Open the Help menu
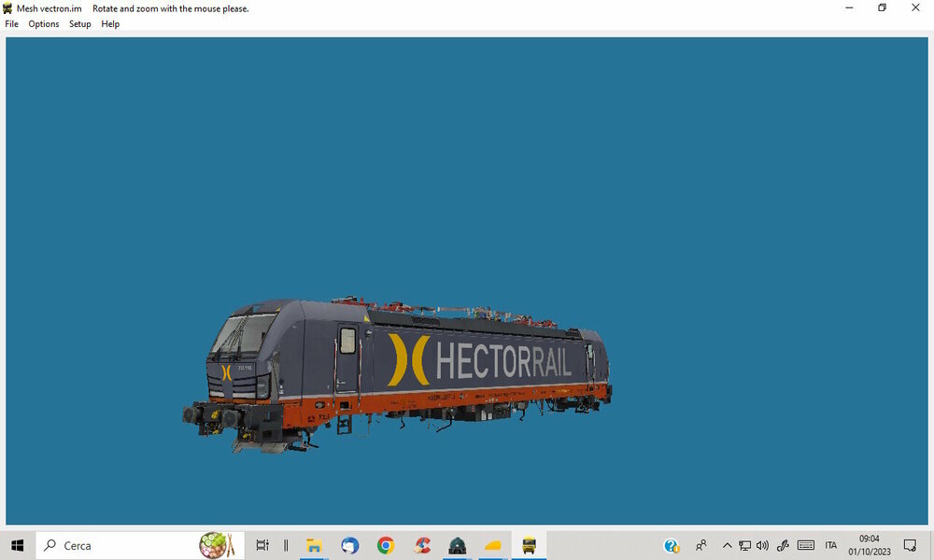The image size is (934, 560). (110, 24)
